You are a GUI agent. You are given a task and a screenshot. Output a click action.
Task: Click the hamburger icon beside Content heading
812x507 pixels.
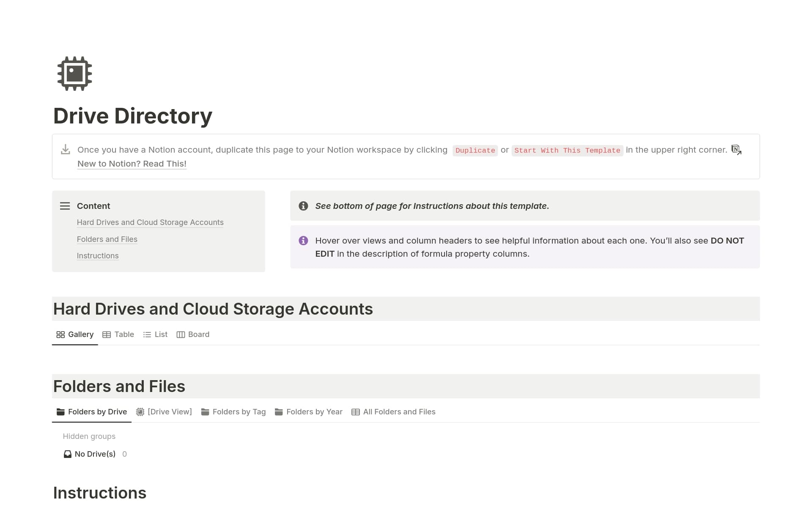(x=65, y=206)
